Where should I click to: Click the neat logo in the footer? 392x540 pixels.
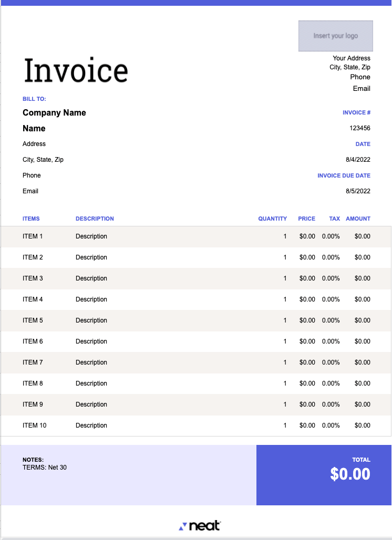200,526
